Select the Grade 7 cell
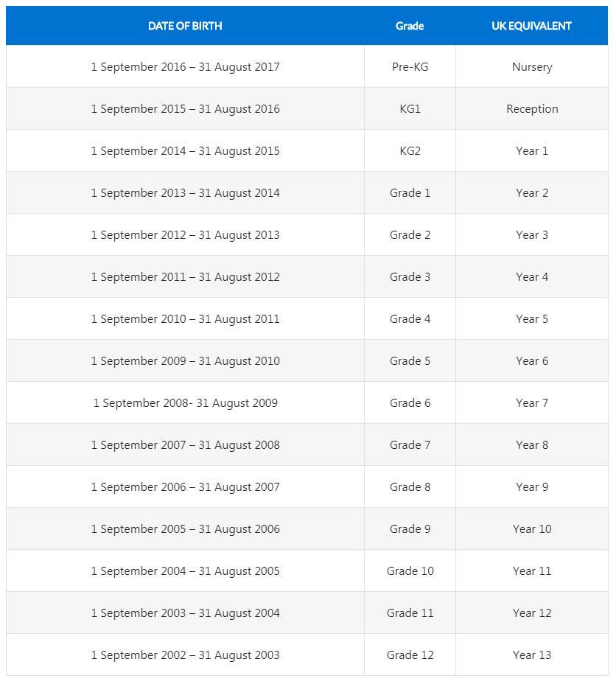Viewport: 616px width, 684px height. (410, 445)
